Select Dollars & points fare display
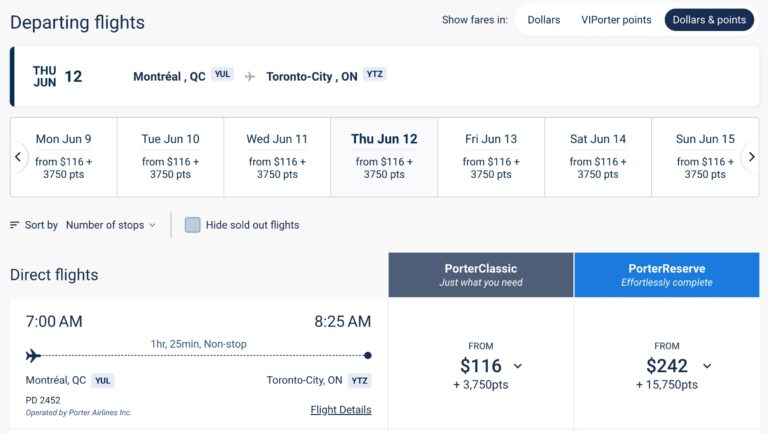Screen dimensions: 768x434 709,20
